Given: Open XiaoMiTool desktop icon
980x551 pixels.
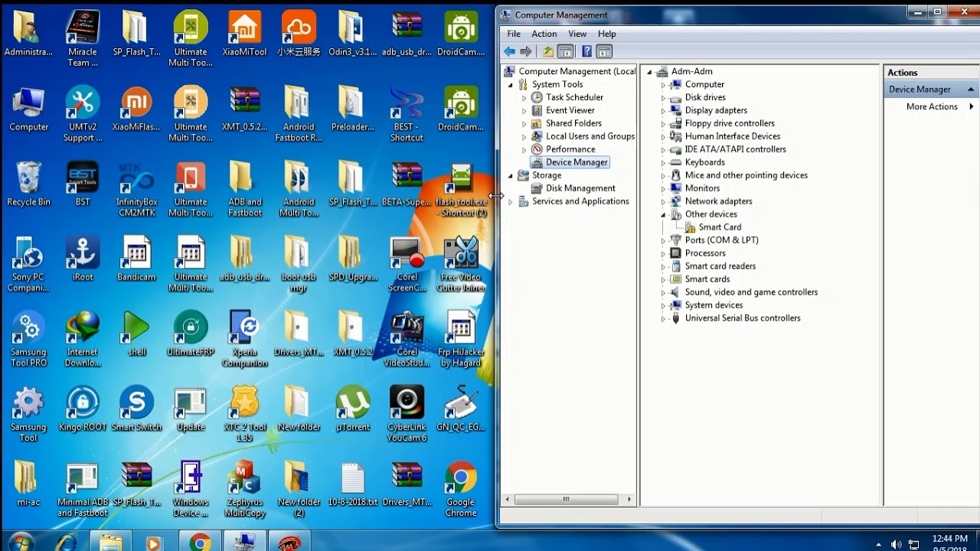Looking at the screenshot, I should pos(245,34).
